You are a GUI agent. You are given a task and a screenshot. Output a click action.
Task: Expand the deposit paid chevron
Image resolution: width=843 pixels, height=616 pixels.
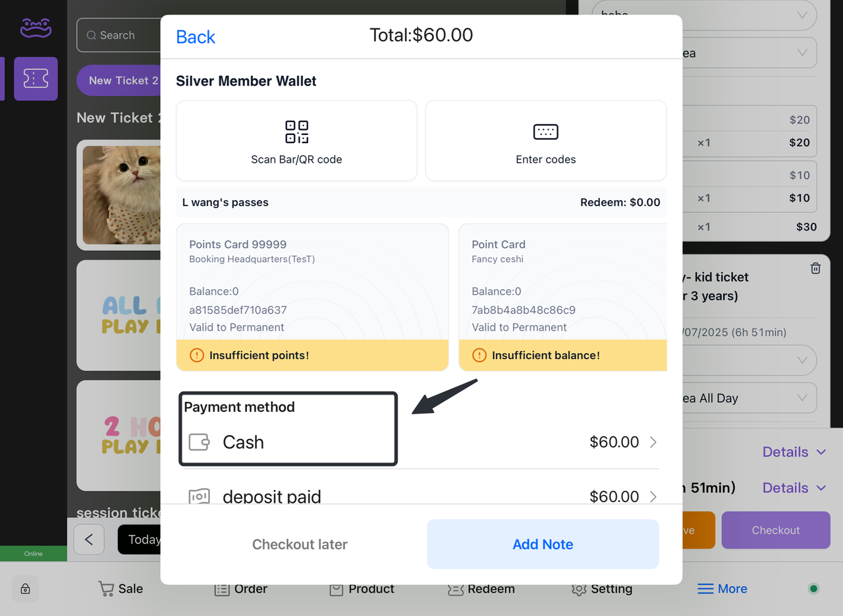[x=653, y=497]
